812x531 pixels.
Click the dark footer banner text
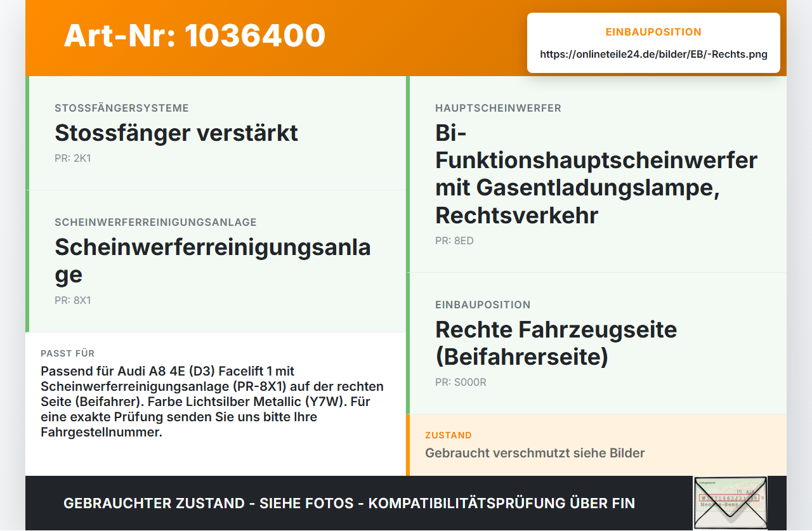click(x=349, y=503)
